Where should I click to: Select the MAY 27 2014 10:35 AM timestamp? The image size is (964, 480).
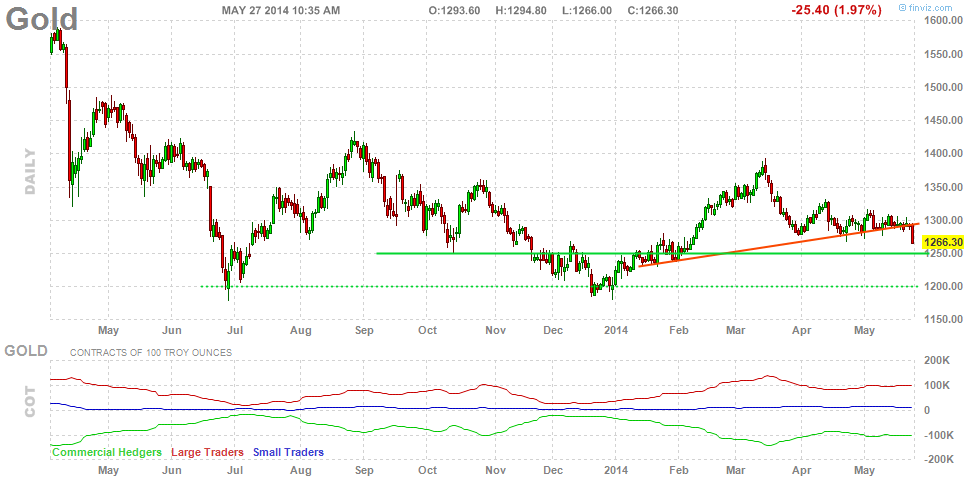[280, 10]
